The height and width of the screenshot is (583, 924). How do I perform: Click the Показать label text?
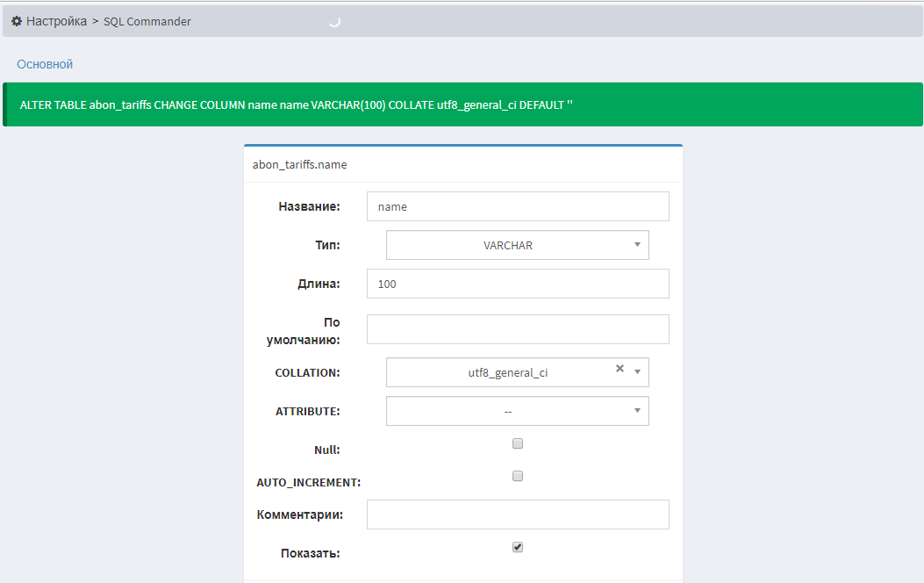(310, 553)
